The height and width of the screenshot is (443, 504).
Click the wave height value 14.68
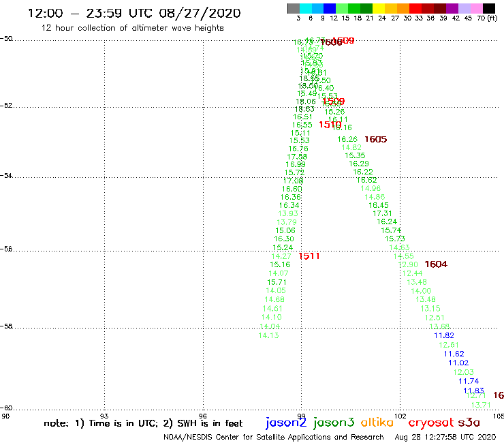point(274,299)
